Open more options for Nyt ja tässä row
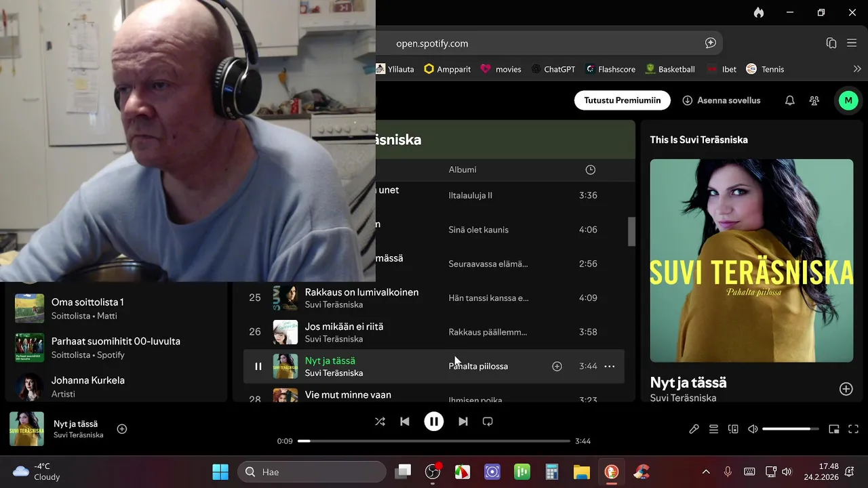The height and width of the screenshot is (488, 868). pyautogui.click(x=610, y=367)
